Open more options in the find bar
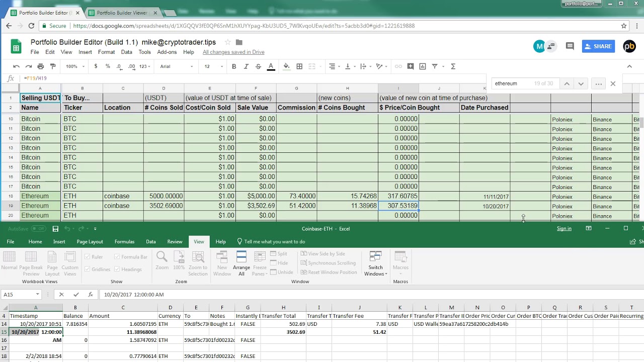Viewport: 644px width, 362px height. click(598, 84)
